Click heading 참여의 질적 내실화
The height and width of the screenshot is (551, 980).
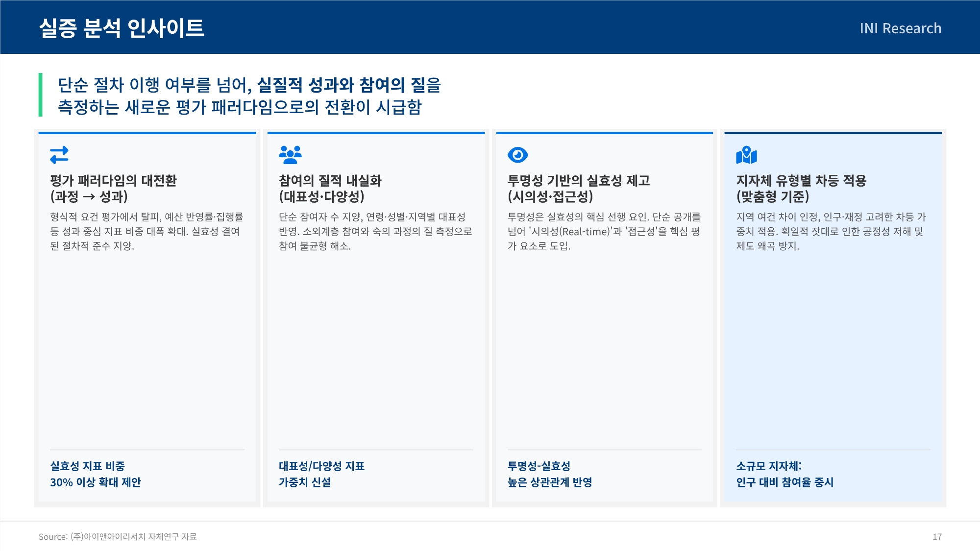pyautogui.click(x=330, y=181)
